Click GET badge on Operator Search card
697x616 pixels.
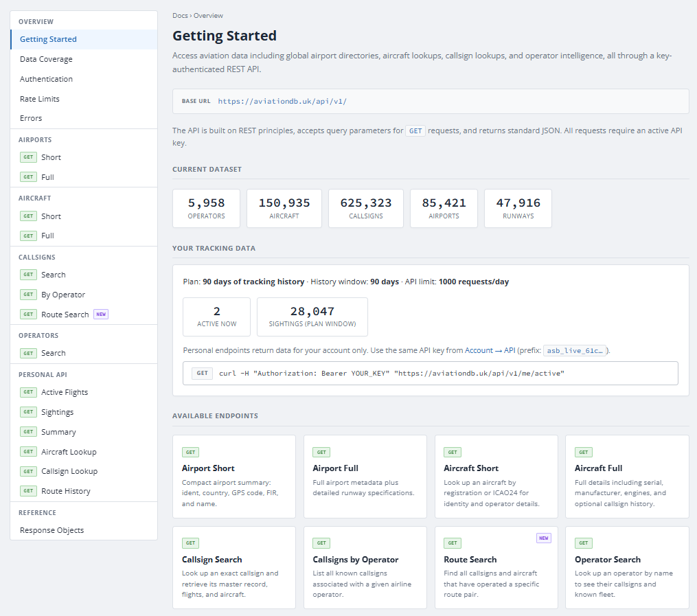[583, 543]
